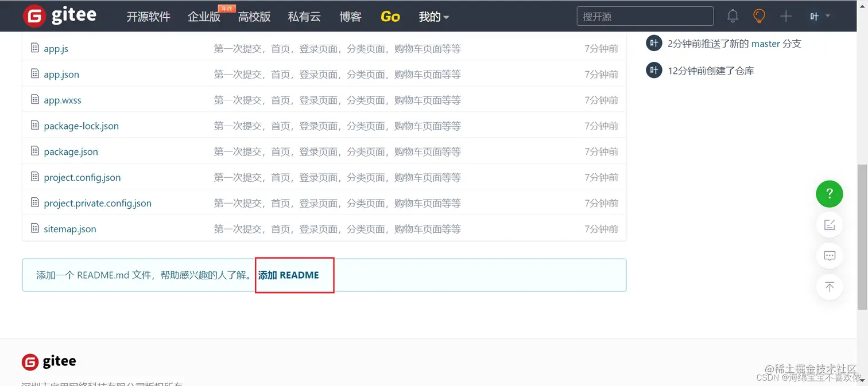This screenshot has width=868, height=386.
Task: Open the chat message floating icon
Action: [x=830, y=256]
